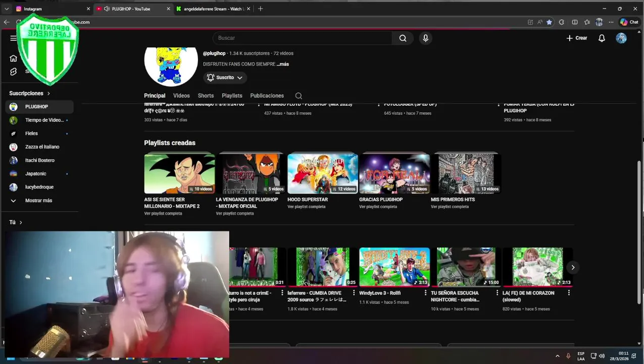Open the Suscrito notification dropdown
The height and width of the screenshot is (364, 644).
coord(225,77)
